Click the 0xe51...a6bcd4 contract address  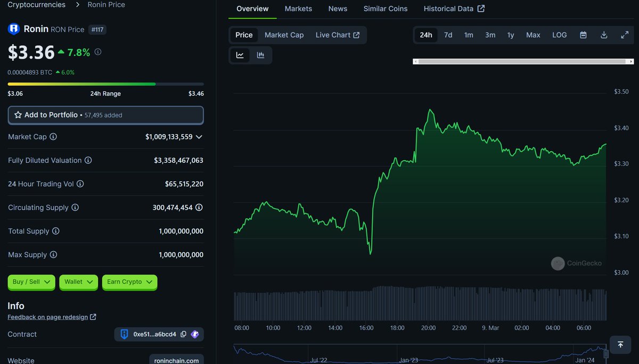(x=154, y=335)
